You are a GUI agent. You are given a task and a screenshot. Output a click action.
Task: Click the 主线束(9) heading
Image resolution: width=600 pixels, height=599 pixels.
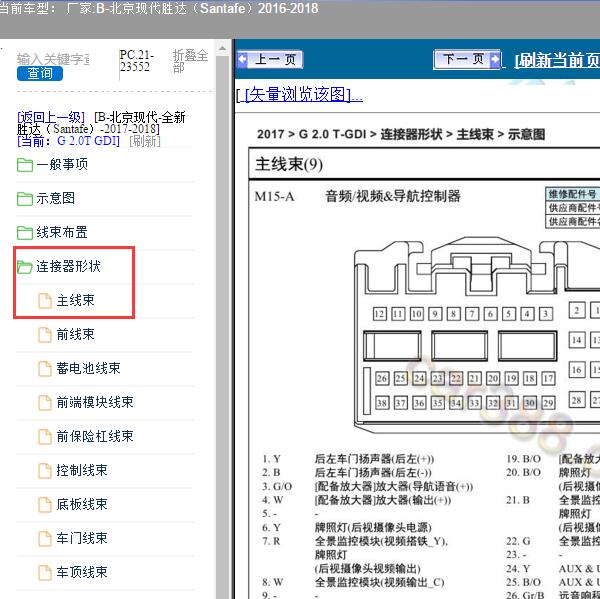click(289, 164)
